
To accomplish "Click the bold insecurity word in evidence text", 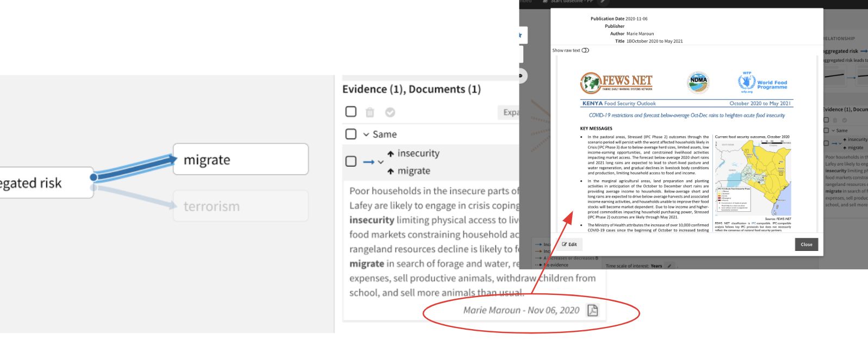I will [x=371, y=220].
